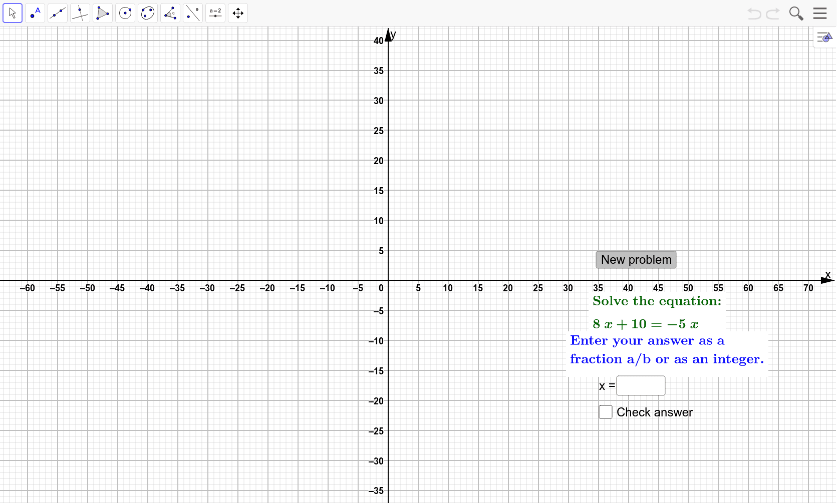Select the Move Graphics View tool
This screenshot has width=837, height=504.
[x=237, y=13]
